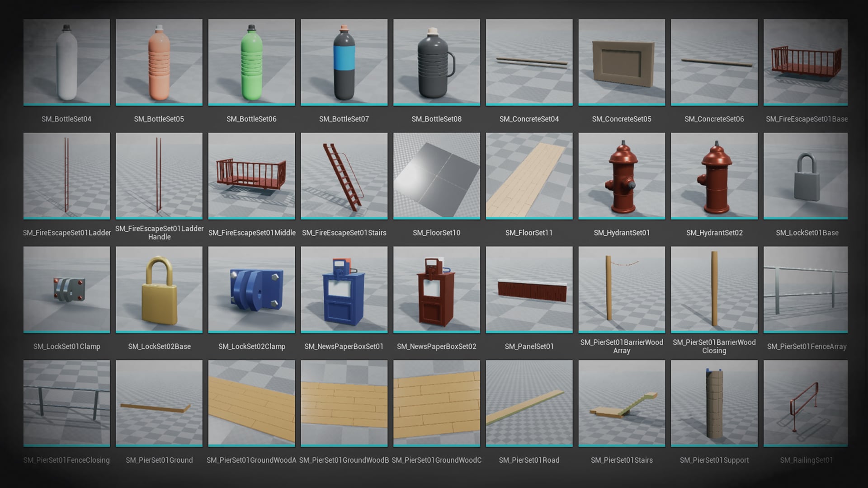Select the SM_LockSet01Clamp thumbnail

66,290
